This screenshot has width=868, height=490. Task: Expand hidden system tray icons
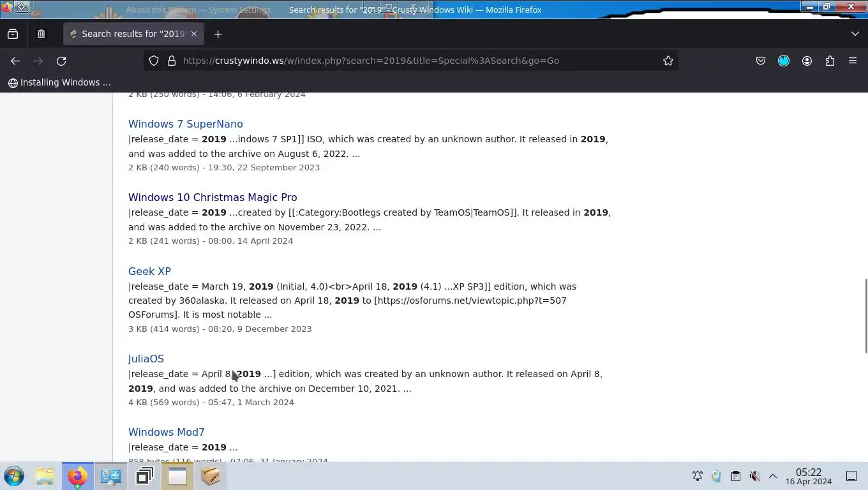[x=772, y=476]
